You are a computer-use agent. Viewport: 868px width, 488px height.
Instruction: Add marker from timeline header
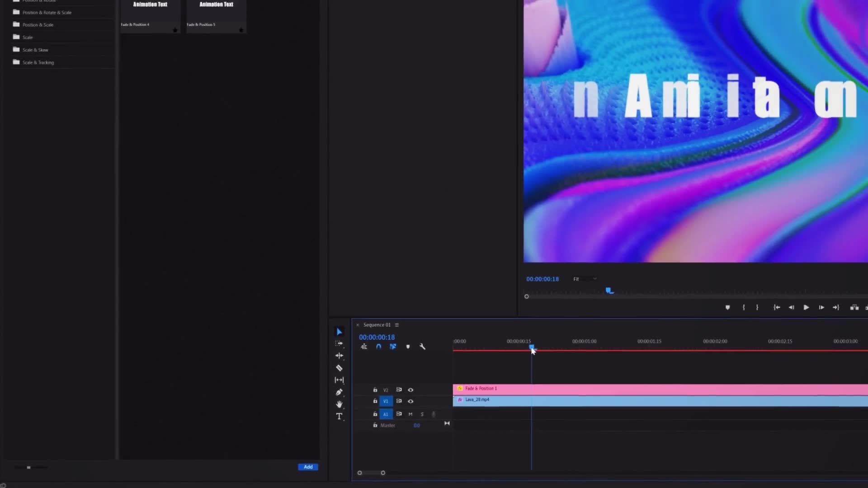pos(408,347)
